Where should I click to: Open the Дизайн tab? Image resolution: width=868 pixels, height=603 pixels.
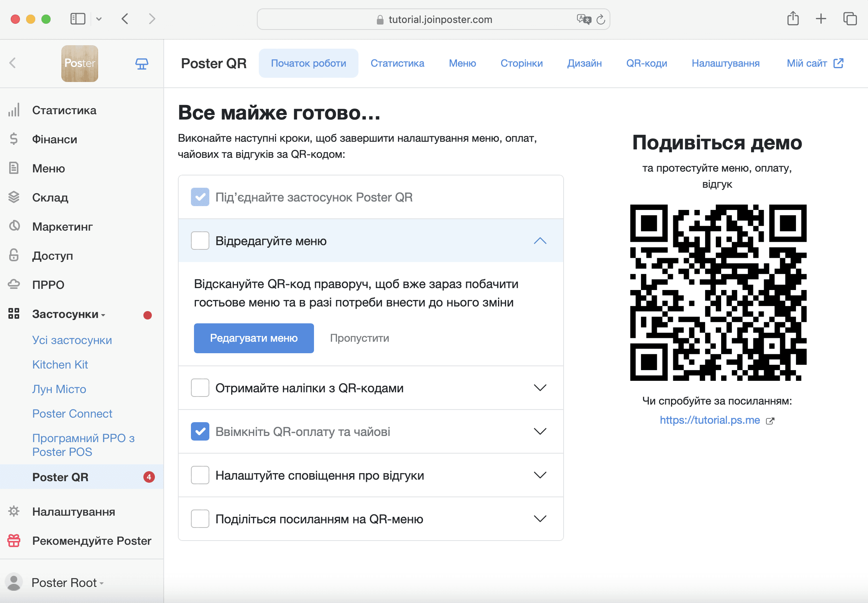(x=585, y=63)
